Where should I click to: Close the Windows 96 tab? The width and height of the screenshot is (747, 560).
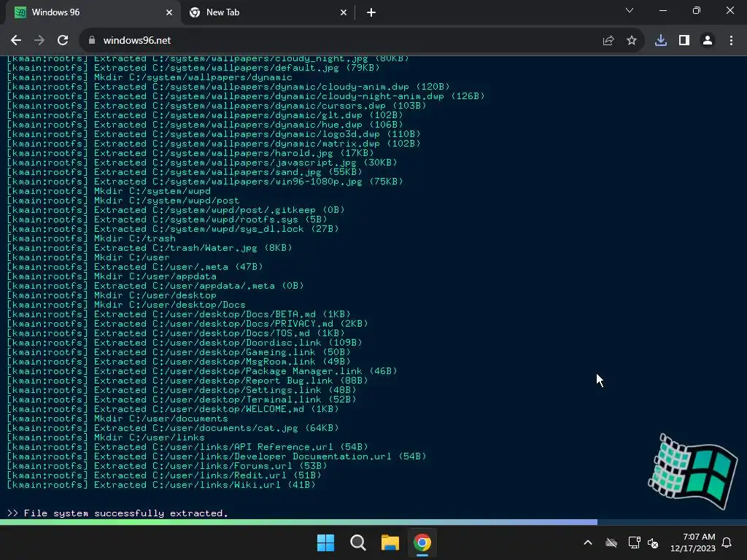click(x=169, y=12)
